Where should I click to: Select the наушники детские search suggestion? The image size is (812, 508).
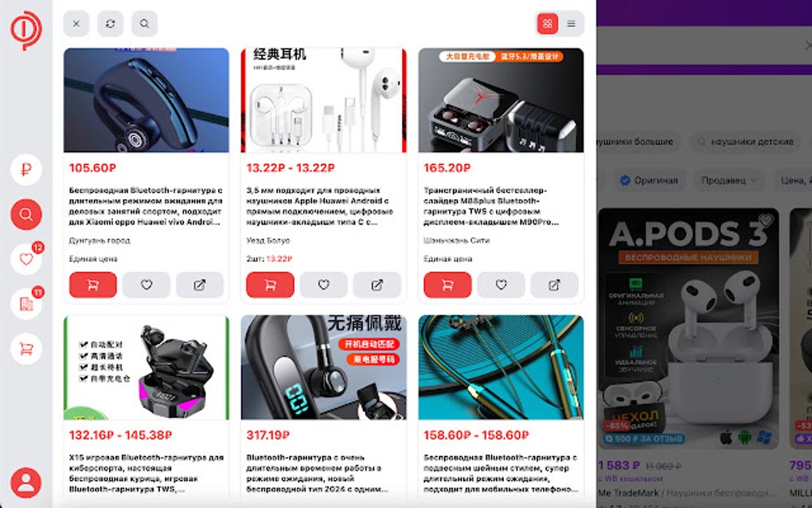[x=745, y=142]
